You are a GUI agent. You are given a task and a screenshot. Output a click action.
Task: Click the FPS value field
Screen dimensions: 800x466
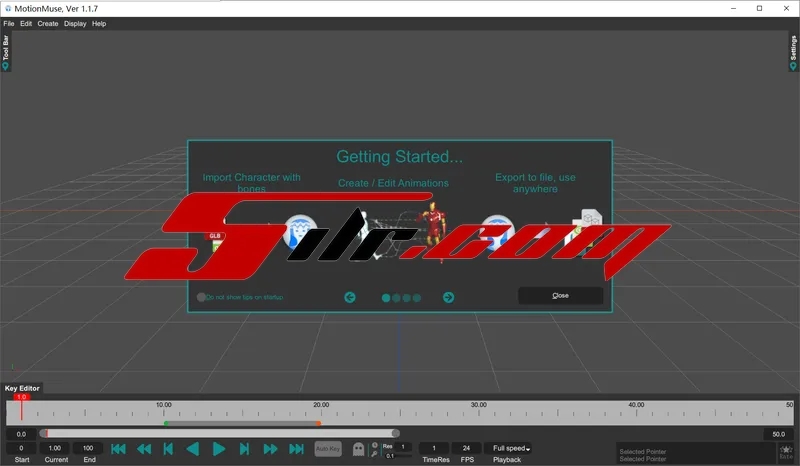click(466, 448)
